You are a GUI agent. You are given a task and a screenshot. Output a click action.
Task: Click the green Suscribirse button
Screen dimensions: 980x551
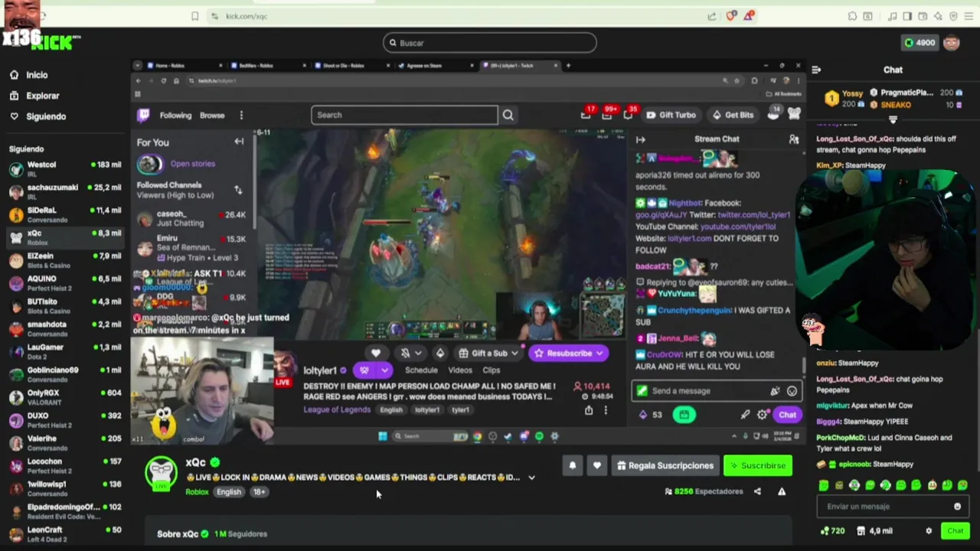click(758, 465)
